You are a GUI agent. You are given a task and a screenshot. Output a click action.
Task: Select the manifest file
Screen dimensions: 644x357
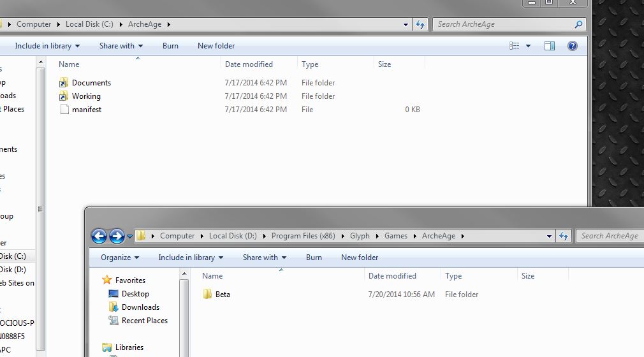pos(86,110)
